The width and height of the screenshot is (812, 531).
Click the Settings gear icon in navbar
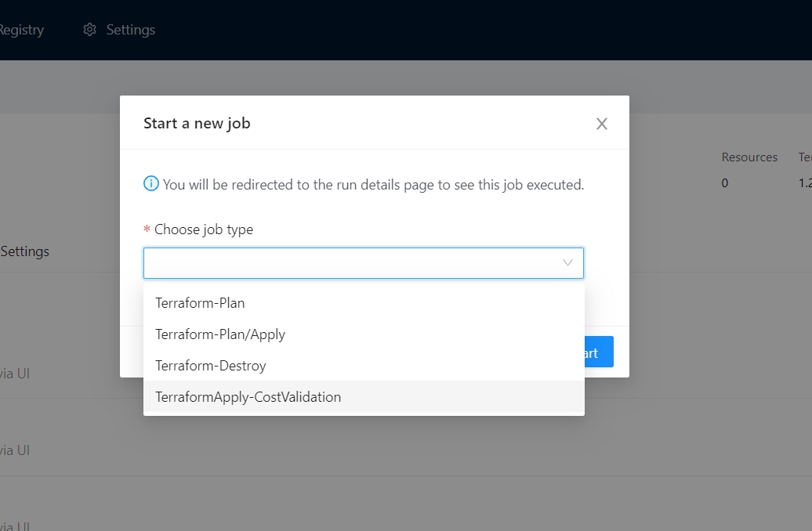coord(90,30)
